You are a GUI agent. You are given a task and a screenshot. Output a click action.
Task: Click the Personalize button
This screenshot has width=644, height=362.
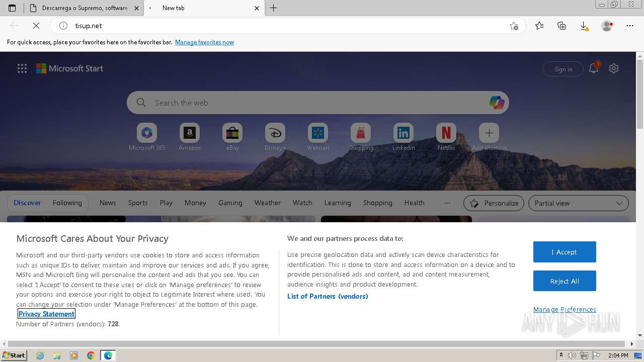coord(494,203)
